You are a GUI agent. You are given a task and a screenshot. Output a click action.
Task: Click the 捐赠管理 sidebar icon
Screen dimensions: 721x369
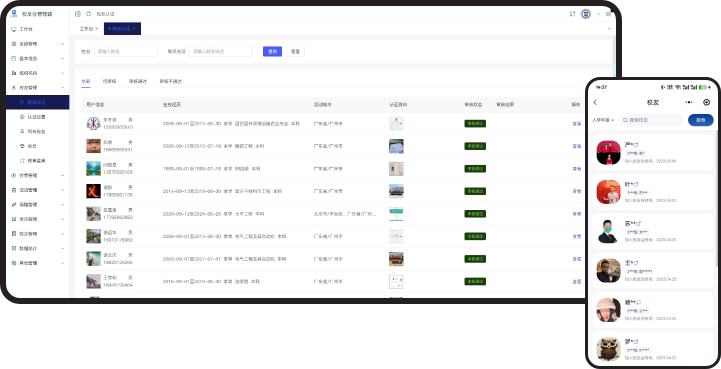14,205
